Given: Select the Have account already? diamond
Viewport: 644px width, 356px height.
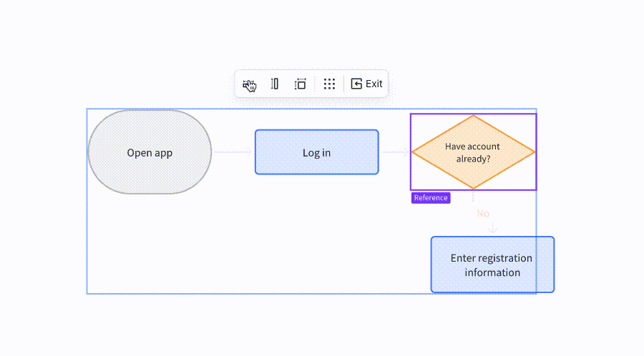Looking at the screenshot, I should pyautogui.click(x=473, y=152).
